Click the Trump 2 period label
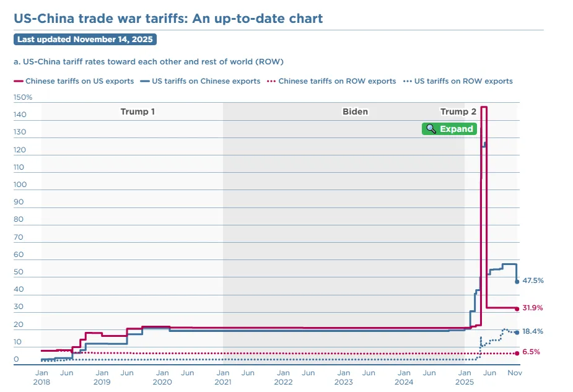Image resolution: width=573 pixels, height=392 pixels. (x=458, y=112)
